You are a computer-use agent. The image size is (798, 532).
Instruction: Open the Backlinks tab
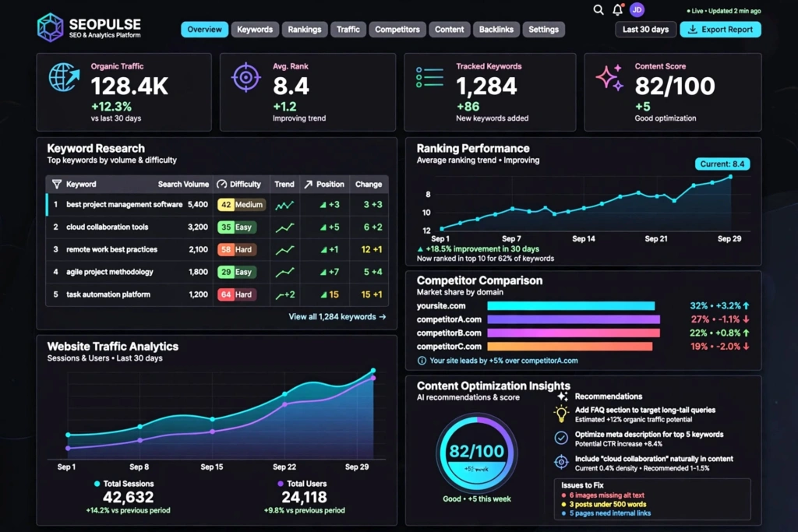click(496, 30)
